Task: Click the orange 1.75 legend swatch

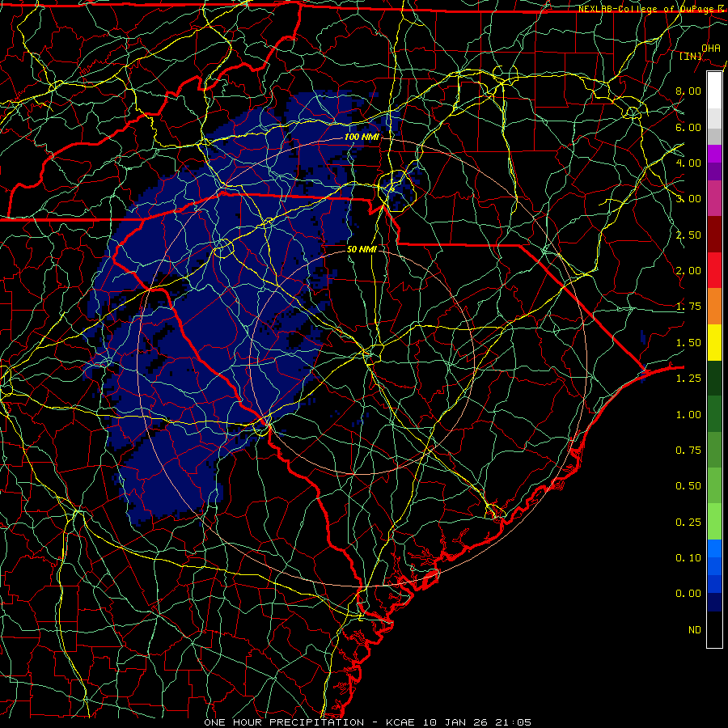Action: (714, 307)
